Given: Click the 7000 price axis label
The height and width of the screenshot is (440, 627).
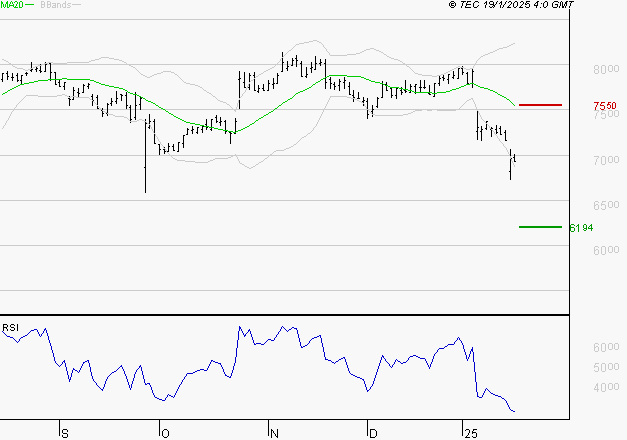Looking at the screenshot, I should pos(606,160).
